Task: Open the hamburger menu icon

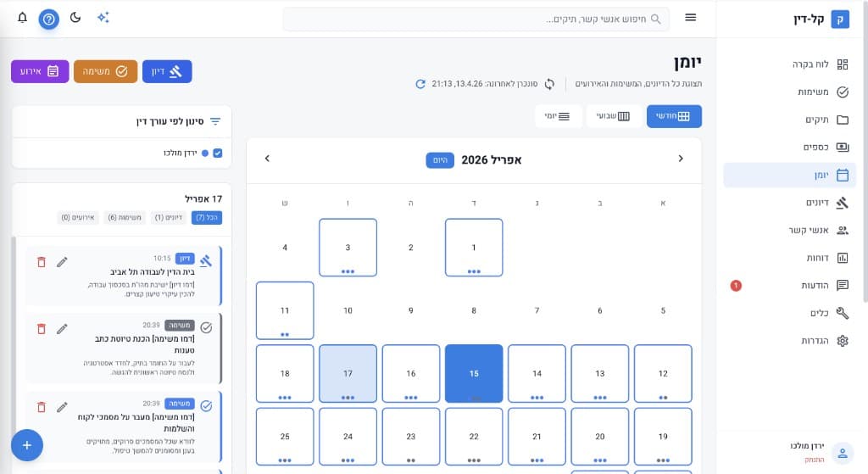Action: point(691,18)
